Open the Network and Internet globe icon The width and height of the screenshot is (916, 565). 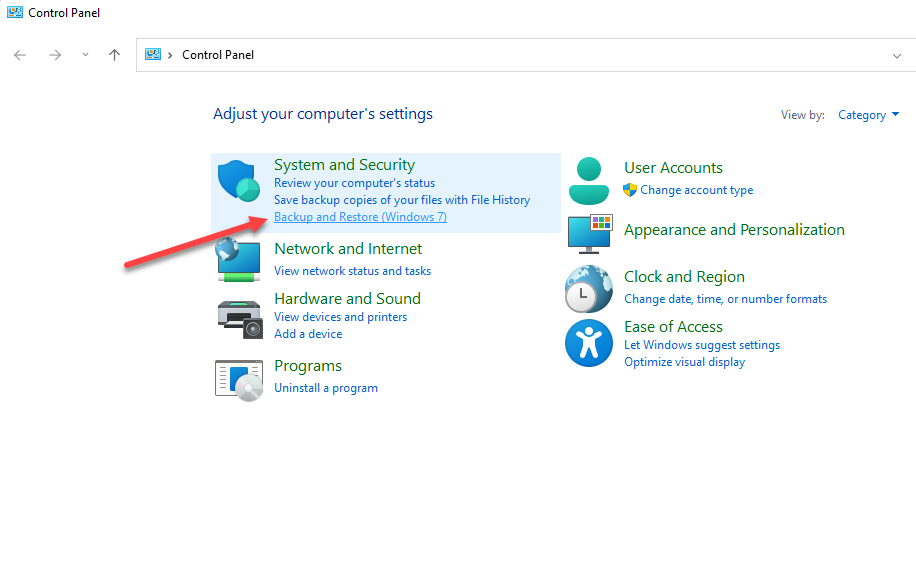coord(238,260)
